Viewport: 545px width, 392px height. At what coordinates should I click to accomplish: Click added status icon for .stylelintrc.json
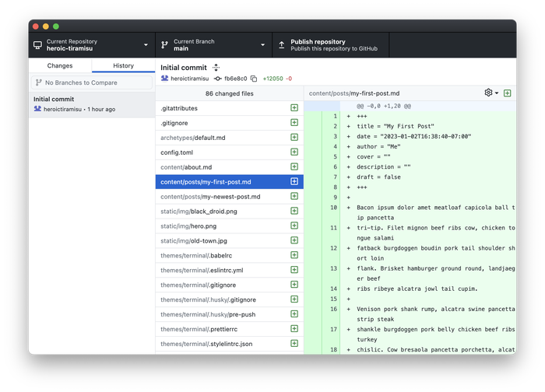pos(294,344)
